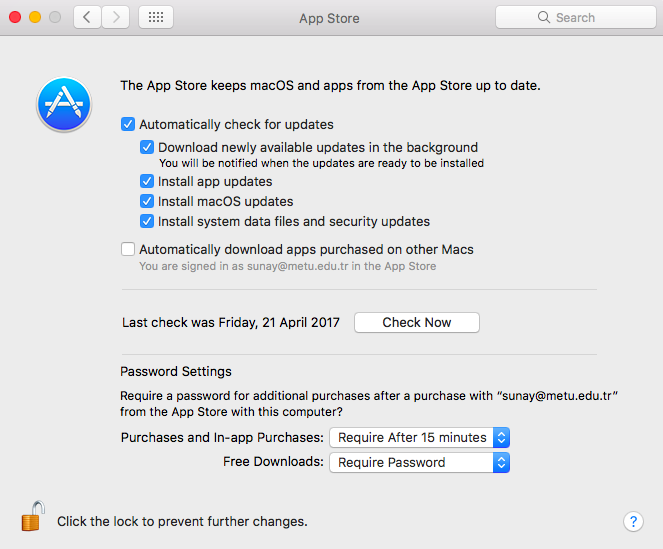Click the 'App Store' window title
The height and width of the screenshot is (549, 663).
pyautogui.click(x=329, y=18)
